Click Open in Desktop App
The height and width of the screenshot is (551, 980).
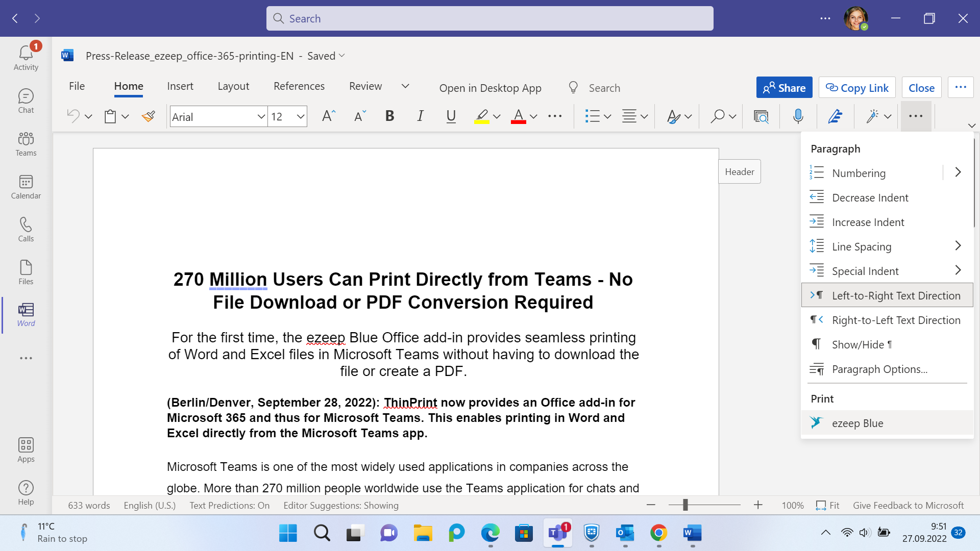click(x=490, y=88)
